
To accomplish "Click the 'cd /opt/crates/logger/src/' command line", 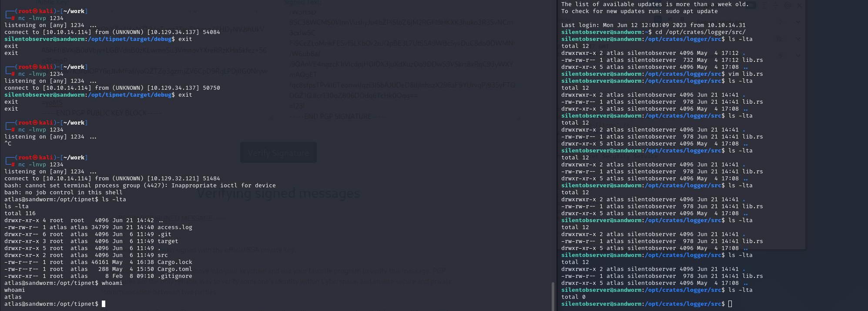I will click(654, 32).
